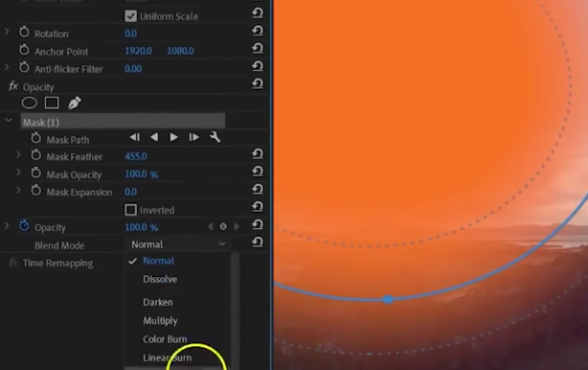Toggle Mask Path animation stopwatch
Screen dimensions: 588x370
coord(36,138)
